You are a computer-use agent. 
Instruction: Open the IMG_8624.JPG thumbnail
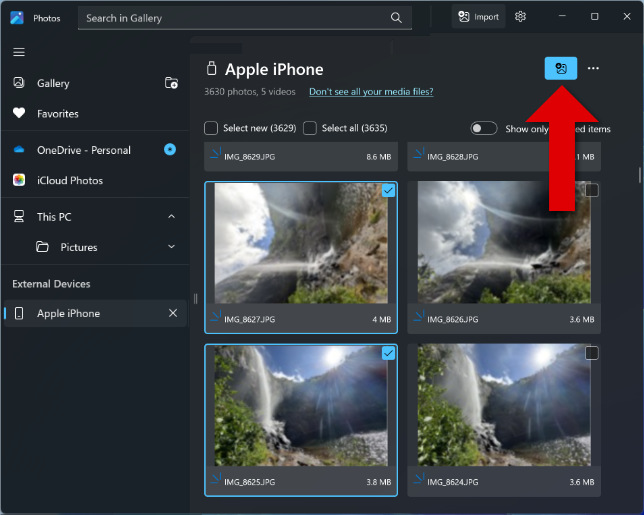(504, 405)
